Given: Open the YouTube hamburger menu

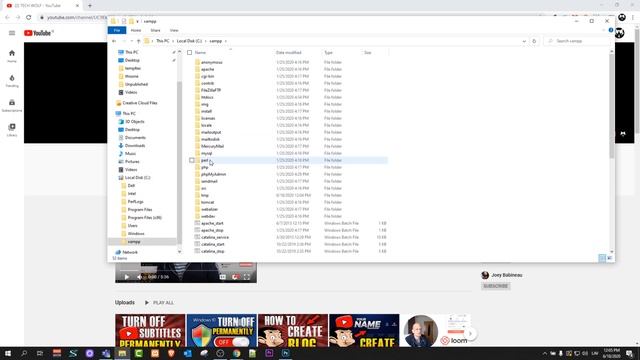Looking at the screenshot, I should pos(12,33).
